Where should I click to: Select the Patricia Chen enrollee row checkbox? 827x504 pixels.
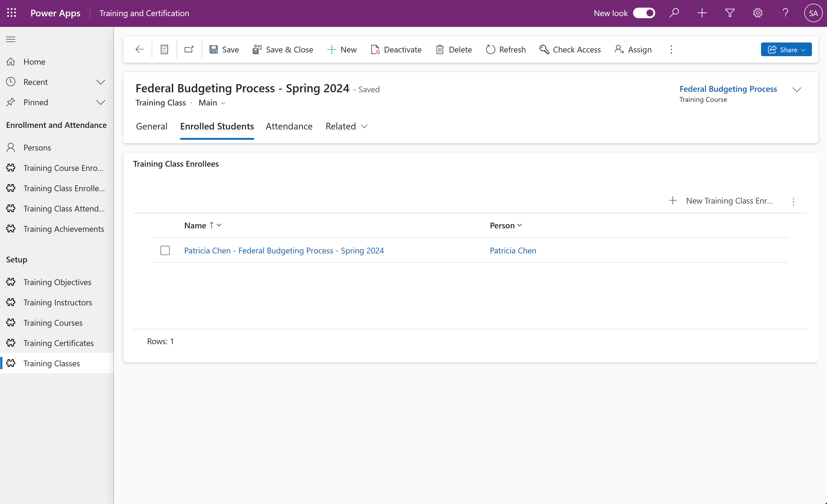click(x=165, y=250)
